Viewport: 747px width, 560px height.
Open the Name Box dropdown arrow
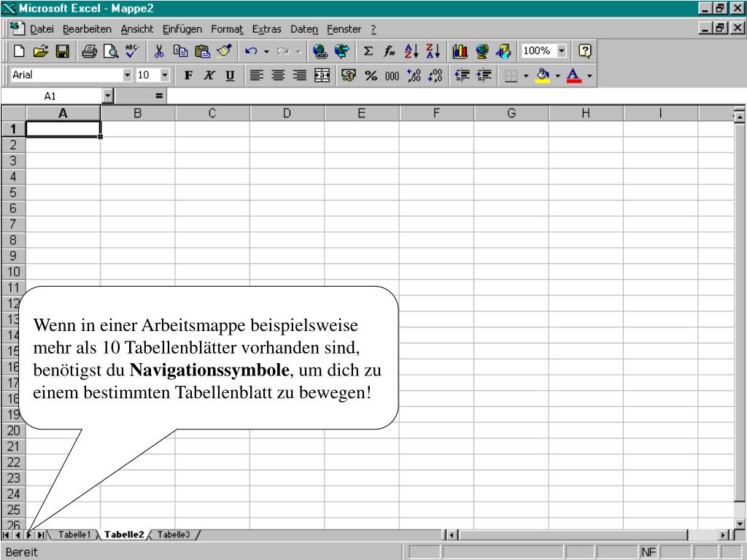108,96
